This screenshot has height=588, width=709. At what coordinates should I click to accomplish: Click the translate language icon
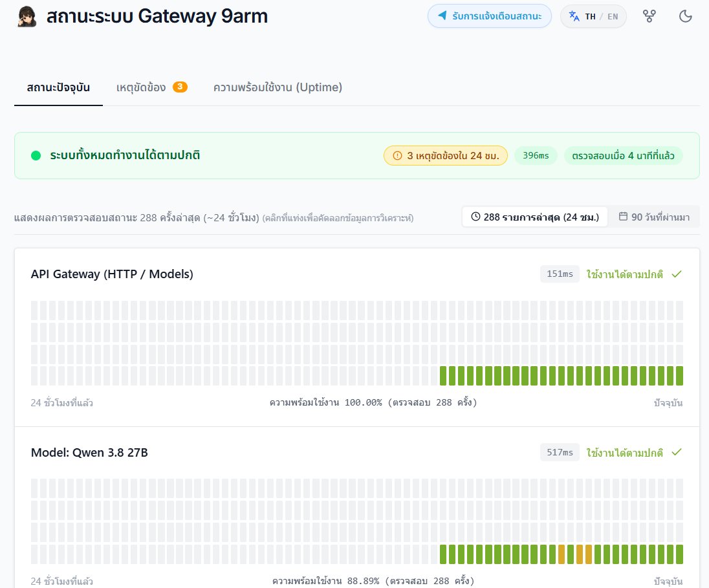(x=574, y=16)
